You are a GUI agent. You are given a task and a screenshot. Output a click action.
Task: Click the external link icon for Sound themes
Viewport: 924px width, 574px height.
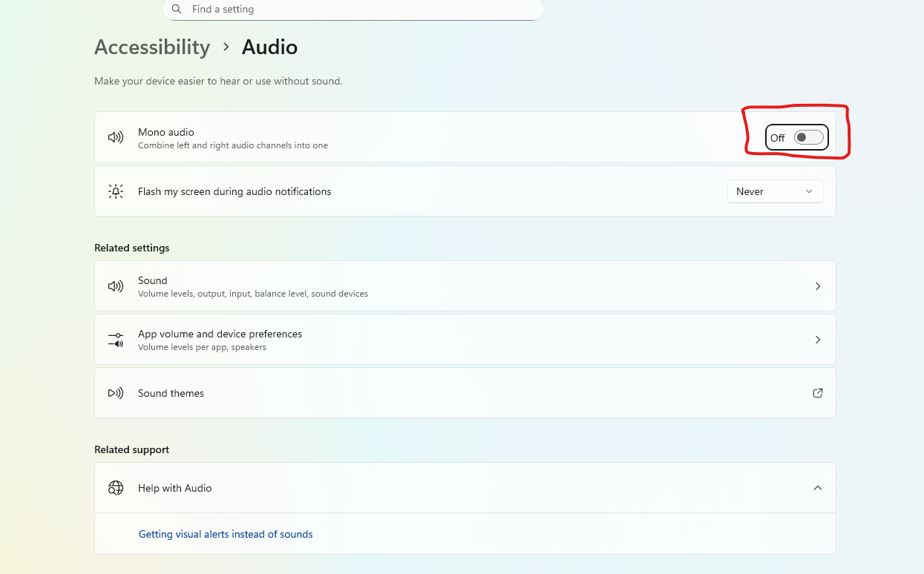pyautogui.click(x=818, y=393)
